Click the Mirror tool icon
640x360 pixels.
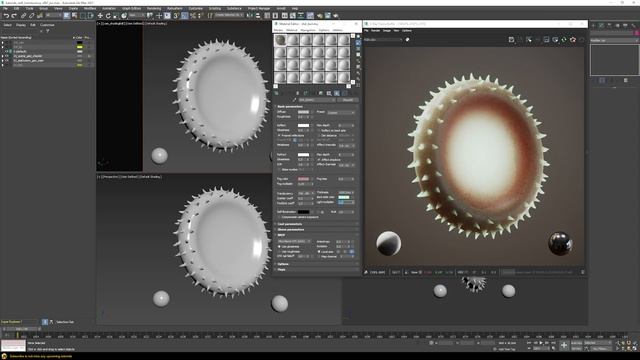[249, 16]
